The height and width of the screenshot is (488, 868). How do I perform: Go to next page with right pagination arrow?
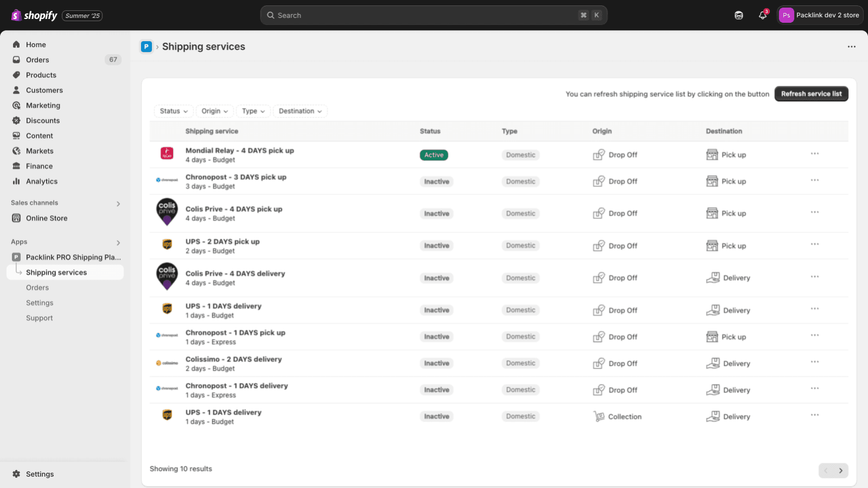[840, 471]
